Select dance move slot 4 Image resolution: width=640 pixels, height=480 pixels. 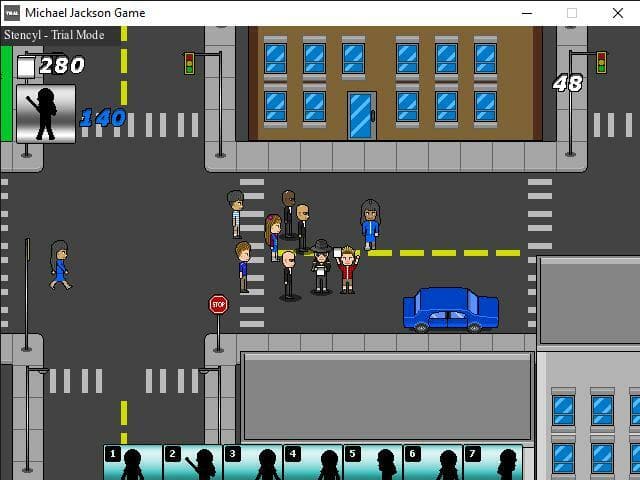pos(313,462)
